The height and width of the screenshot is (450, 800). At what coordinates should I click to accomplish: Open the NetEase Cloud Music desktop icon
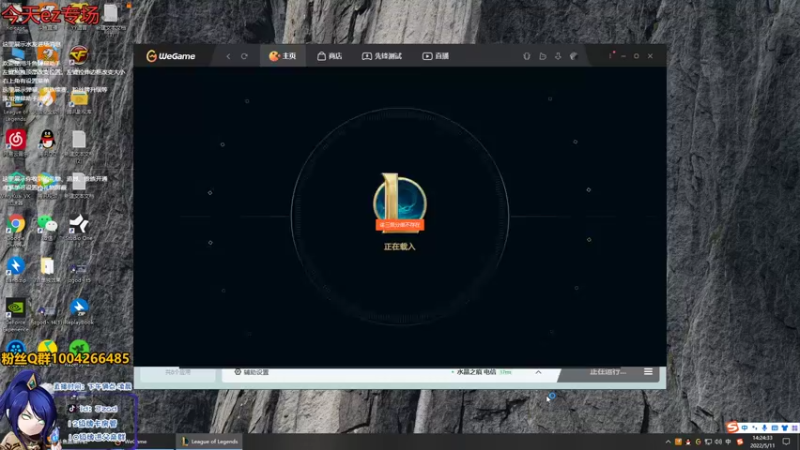point(16,140)
